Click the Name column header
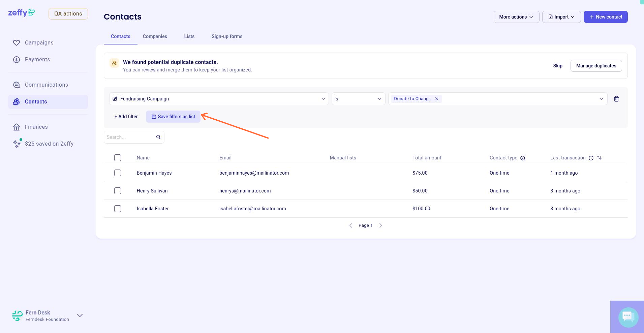Image resolution: width=644 pixels, height=333 pixels. pyautogui.click(x=143, y=158)
